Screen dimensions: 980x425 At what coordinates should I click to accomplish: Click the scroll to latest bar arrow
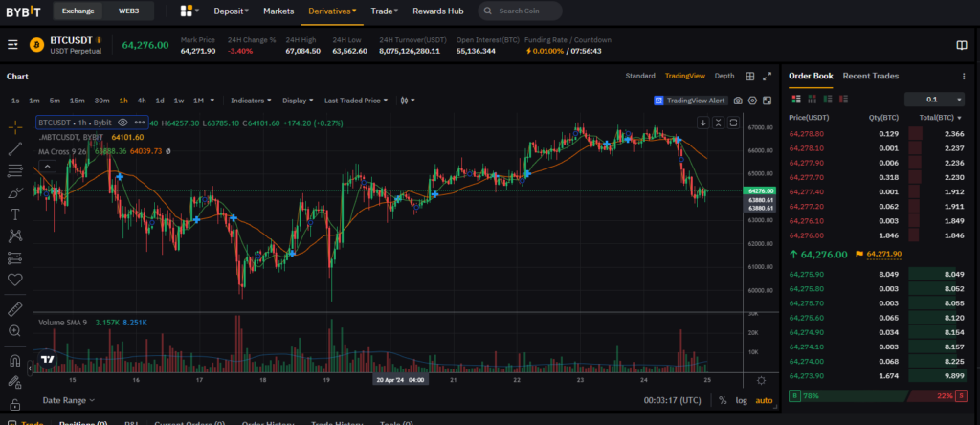[703, 123]
